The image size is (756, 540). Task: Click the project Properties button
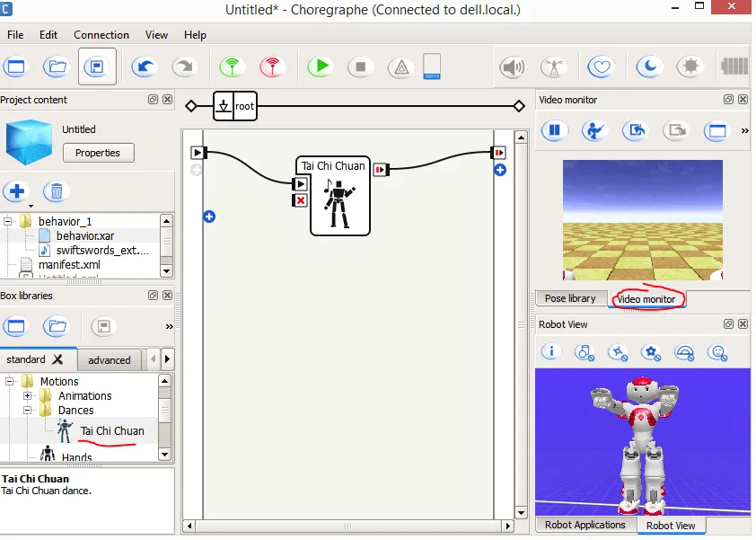(x=99, y=153)
